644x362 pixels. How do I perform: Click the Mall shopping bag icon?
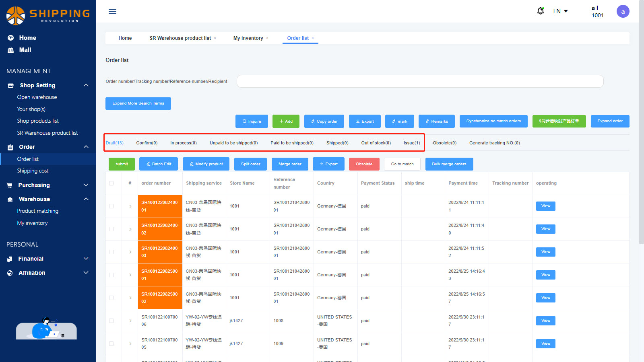pyautogui.click(x=10, y=50)
